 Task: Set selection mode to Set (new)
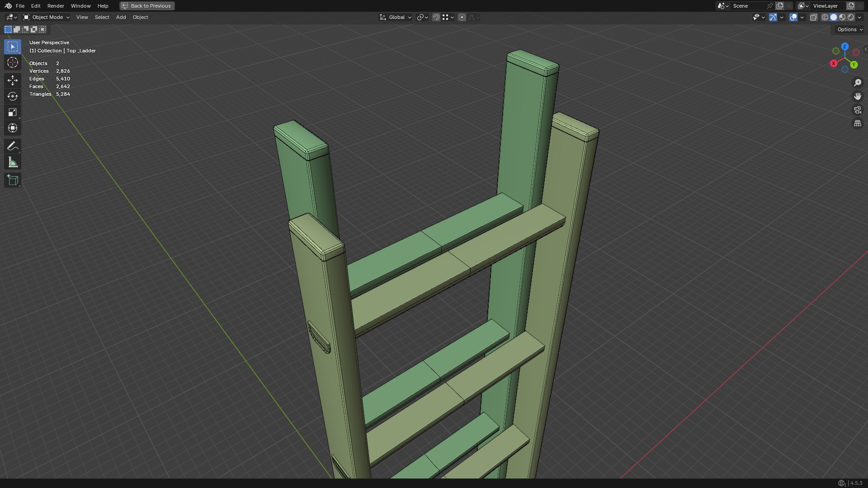coord(8,29)
